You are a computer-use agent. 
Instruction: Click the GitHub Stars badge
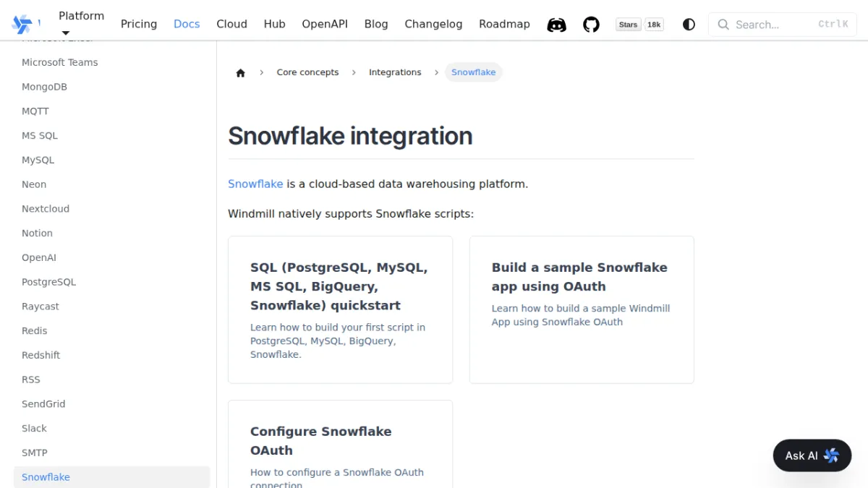[x=628, y=25]
